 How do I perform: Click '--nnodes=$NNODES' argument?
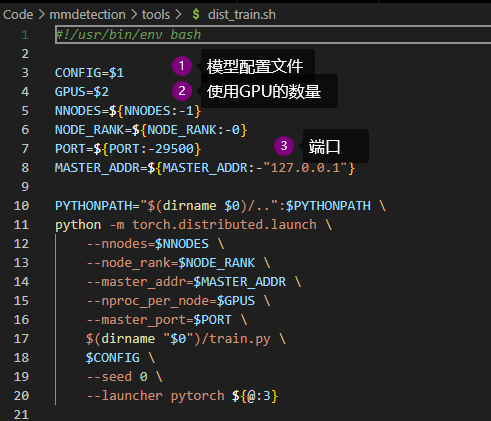(147, 244)
